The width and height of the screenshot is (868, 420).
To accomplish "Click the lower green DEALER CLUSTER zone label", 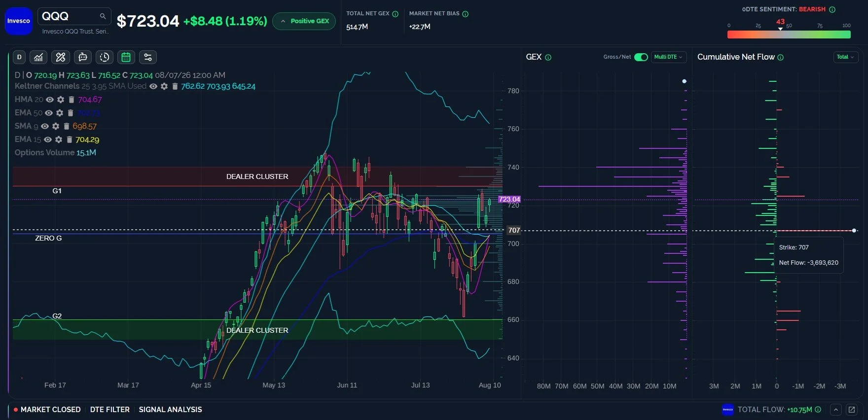I will (x=257, y=330).
